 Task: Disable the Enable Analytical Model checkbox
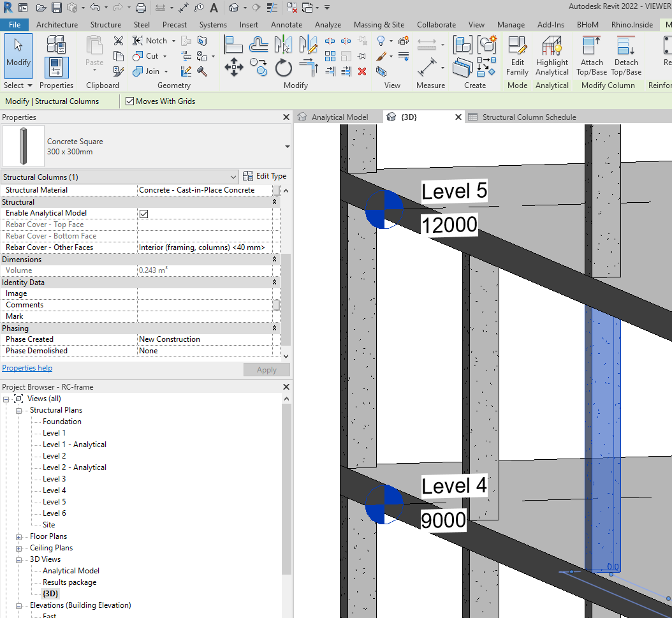pos(143,213)
